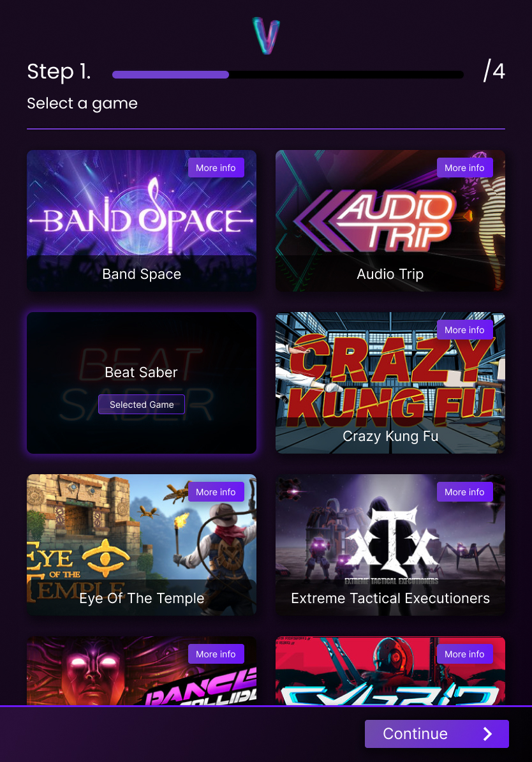Click the Selected Game badge on Beat Saber
This screenshot has height=762, width=532.
tap(142, 405)
